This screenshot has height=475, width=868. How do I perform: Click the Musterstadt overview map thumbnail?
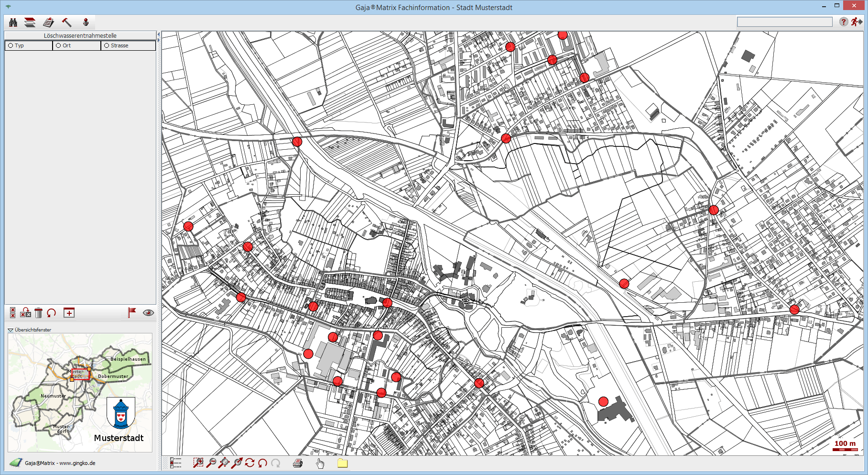(x=80, y=392)
